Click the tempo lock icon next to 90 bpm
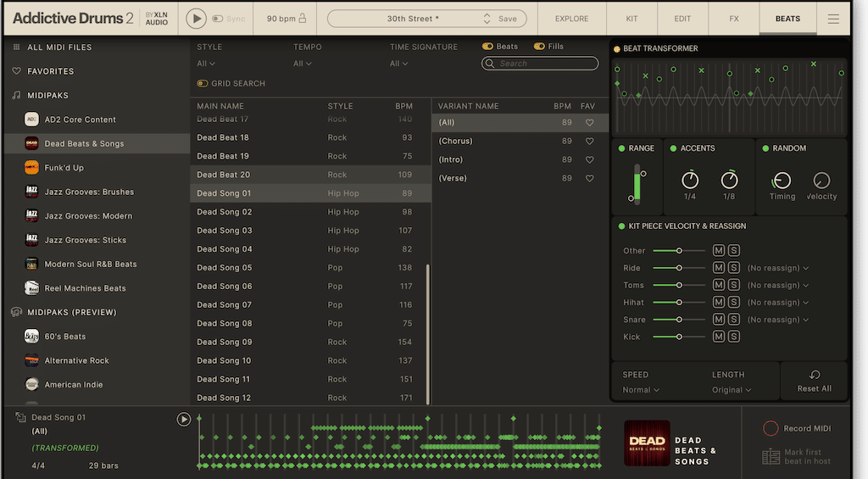Viewport: 868px width, 479px height. pyautogui.click(x=303, y=19)
